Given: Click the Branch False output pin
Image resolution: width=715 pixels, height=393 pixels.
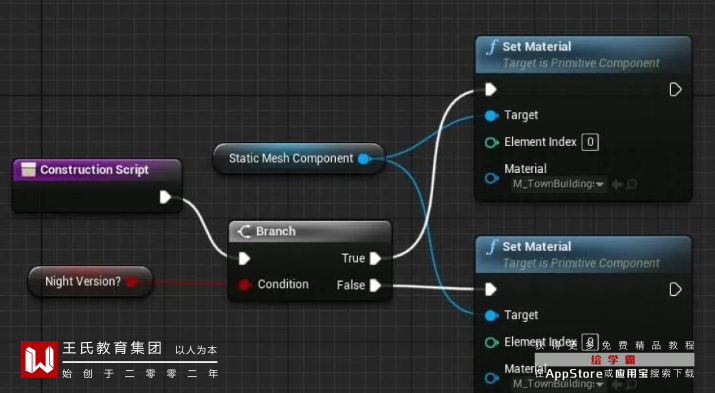Looking at the screenshot, I should pyautogui.click(x=375, y=285).
